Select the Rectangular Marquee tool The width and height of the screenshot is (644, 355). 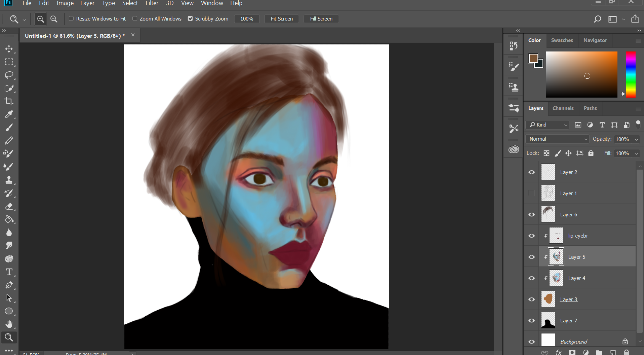coord(9,62)
